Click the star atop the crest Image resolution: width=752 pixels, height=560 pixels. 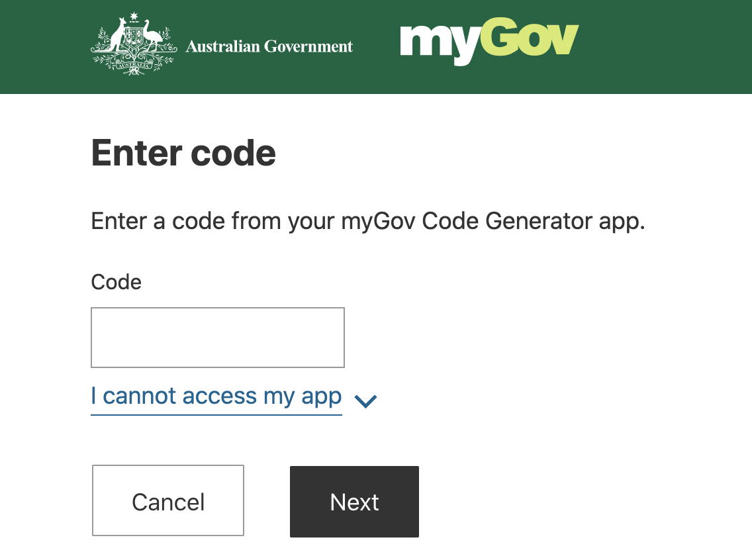coord(133,16)
